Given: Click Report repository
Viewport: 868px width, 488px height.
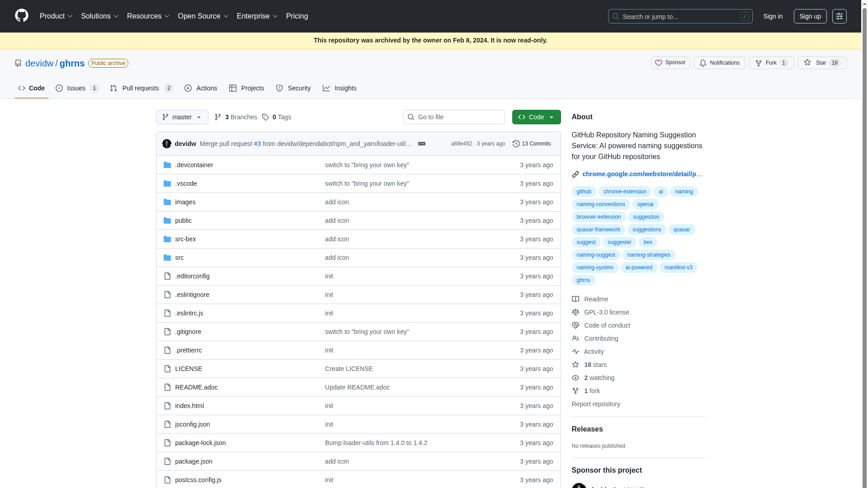Looking at the screenshot, I should 596,404.
